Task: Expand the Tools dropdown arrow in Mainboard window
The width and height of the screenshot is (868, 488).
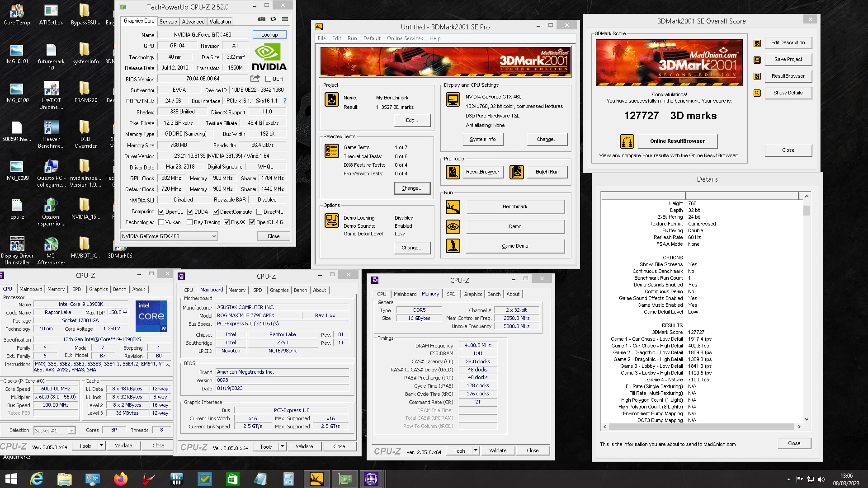Action: coord(282,447)
